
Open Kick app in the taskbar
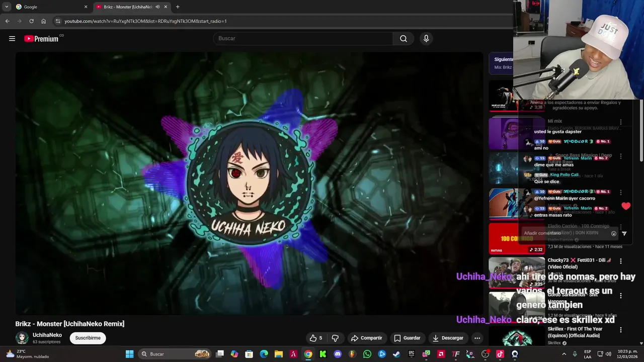pos(323,354)
